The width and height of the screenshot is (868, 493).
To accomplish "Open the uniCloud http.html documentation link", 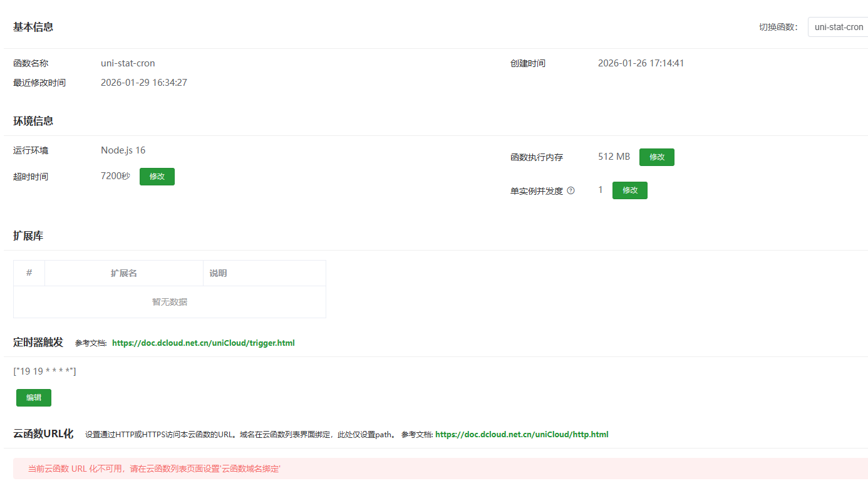I will pyautogui.click(x=521, y=435).
